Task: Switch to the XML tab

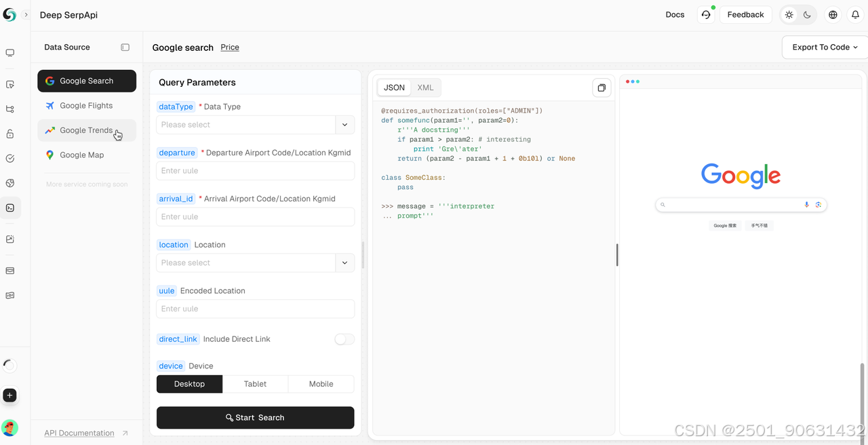Action: tap(425, 88)
